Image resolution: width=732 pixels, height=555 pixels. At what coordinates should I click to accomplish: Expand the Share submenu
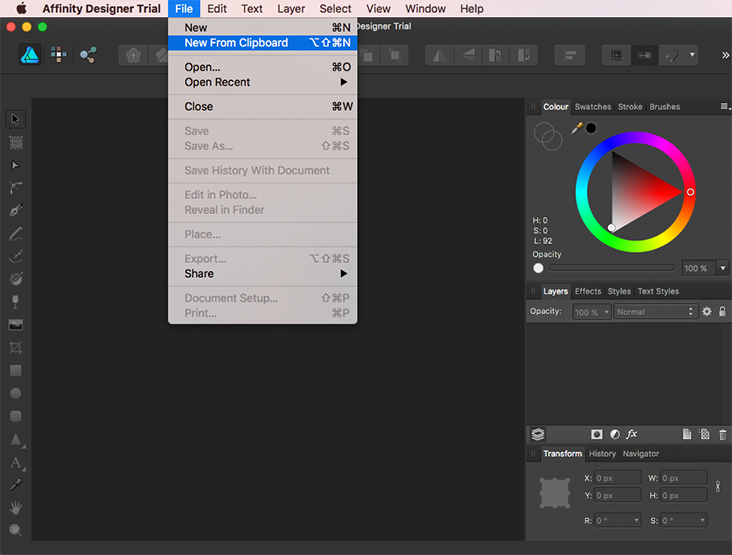[x=262, y=274]
